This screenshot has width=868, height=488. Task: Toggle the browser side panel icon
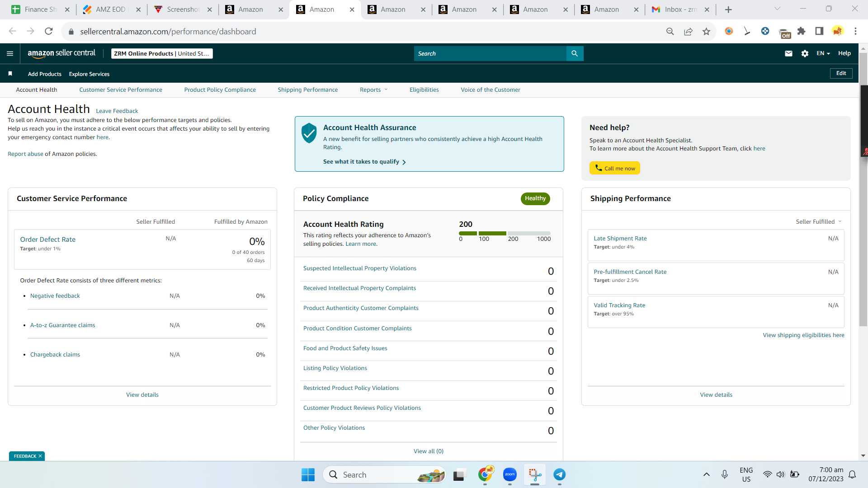point(819,31)
